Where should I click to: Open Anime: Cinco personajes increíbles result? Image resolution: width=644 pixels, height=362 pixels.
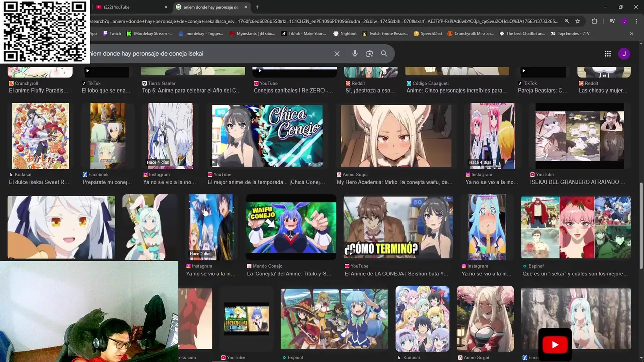point(456,90)
